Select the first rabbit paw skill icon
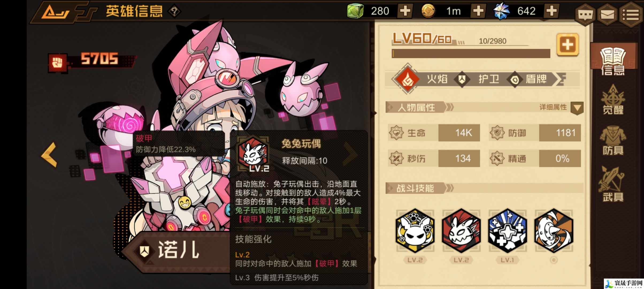 pos(415,231)
